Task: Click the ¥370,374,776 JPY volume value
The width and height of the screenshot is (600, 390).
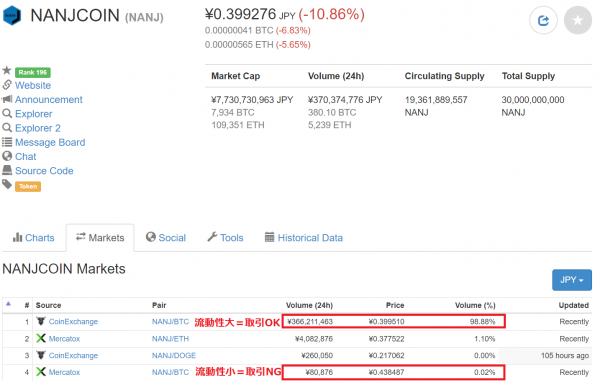Action: [345, 100]
